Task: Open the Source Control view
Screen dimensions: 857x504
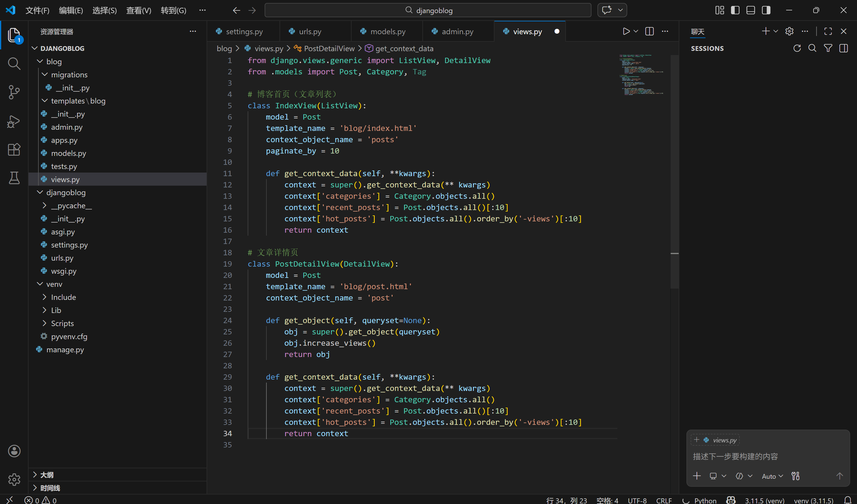Action: tap(14, 92)
